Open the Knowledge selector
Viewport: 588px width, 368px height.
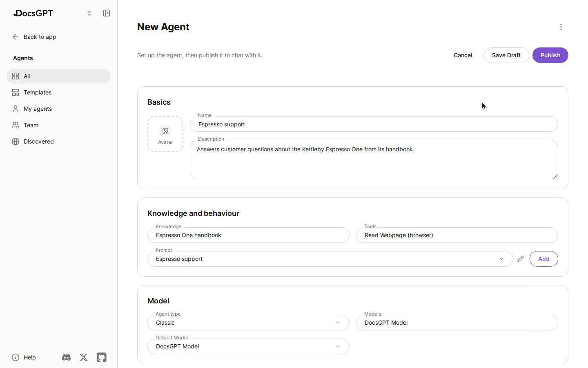click(x=248, y=235)
